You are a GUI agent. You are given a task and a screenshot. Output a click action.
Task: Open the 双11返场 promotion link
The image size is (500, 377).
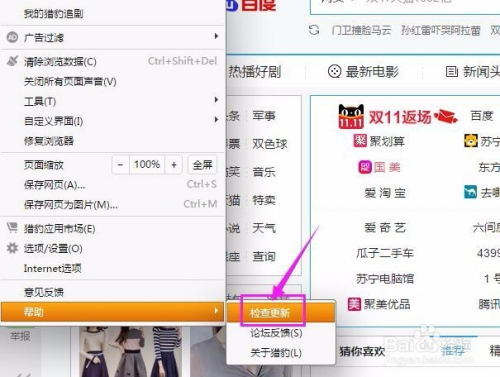[400, 117]
